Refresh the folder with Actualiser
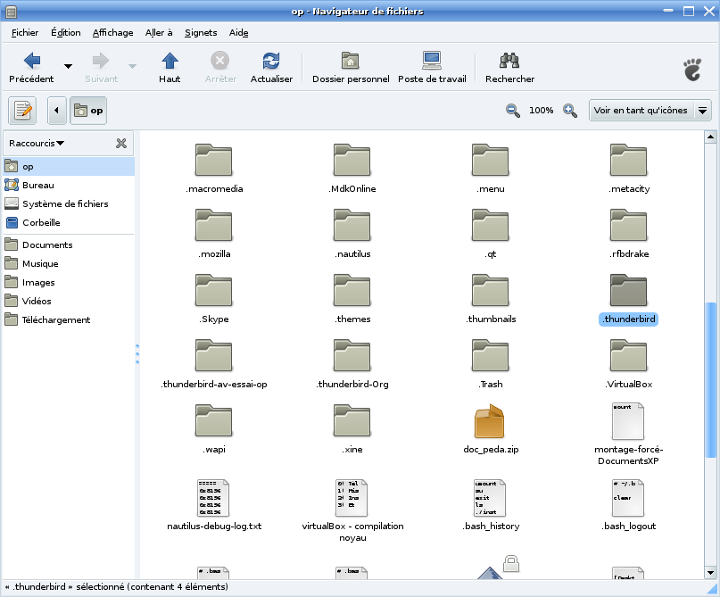 point(271,67)
